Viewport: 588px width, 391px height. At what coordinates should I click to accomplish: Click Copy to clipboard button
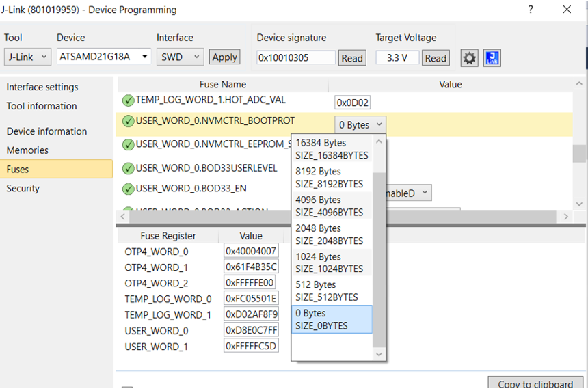(x=535, y=384)
